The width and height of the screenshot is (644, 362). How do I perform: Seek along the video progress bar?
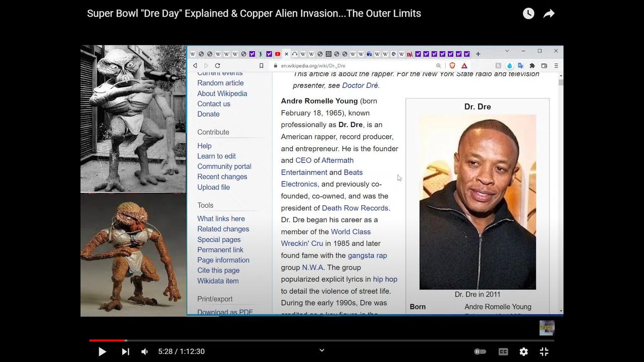coord(322,340)
